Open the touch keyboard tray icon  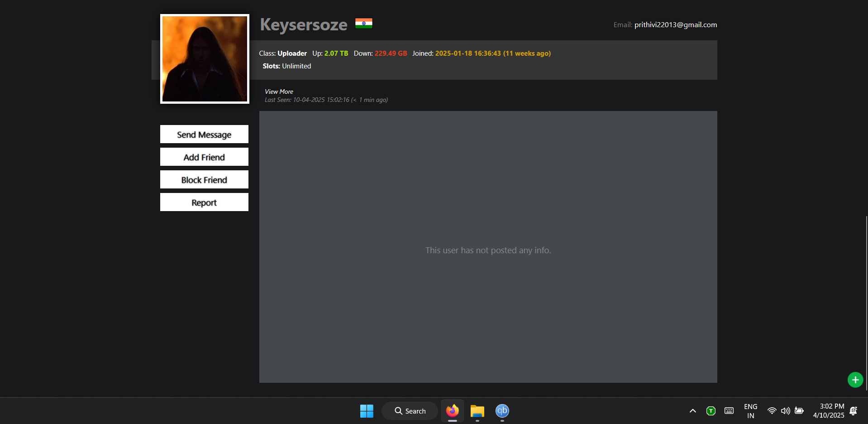tap(729, 411)
